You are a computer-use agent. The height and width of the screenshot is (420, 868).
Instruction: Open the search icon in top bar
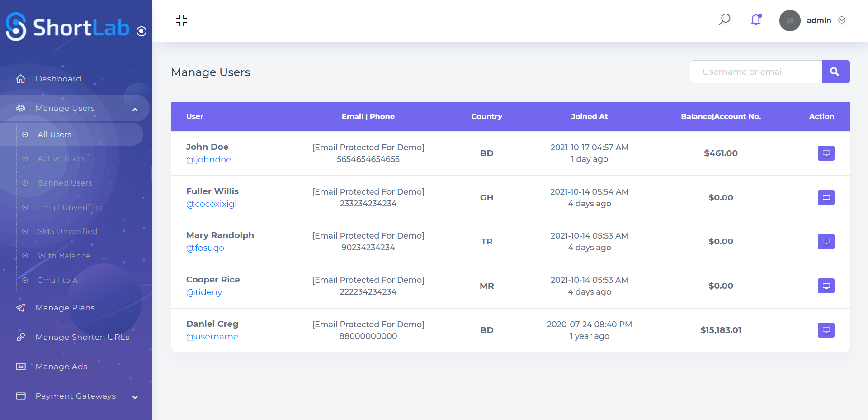tap(724, 19)
